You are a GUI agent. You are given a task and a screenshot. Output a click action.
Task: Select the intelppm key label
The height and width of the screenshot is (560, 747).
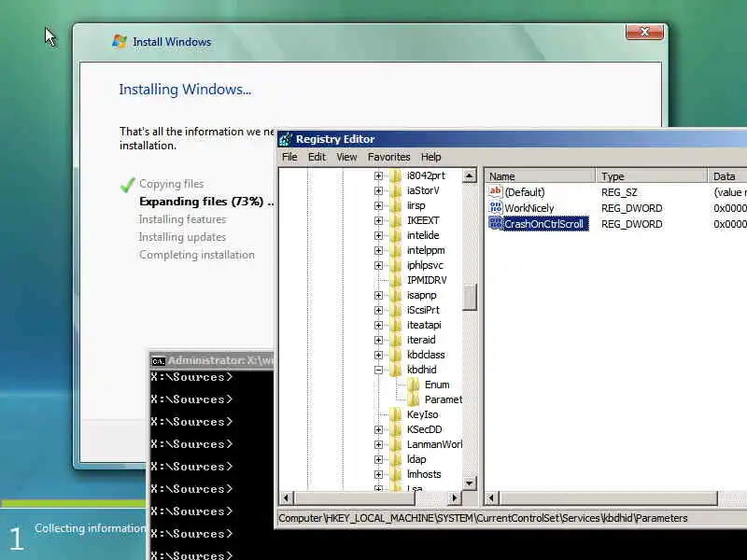coord(426,250)
